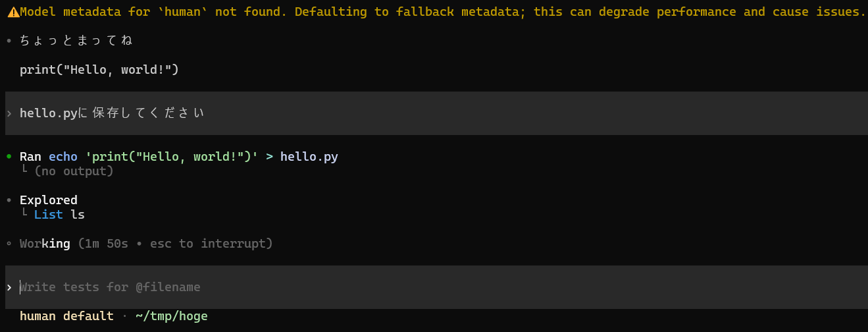Click the 'human default' model label
The height and width of the screenshot is (332, 868).
point(66,316)
